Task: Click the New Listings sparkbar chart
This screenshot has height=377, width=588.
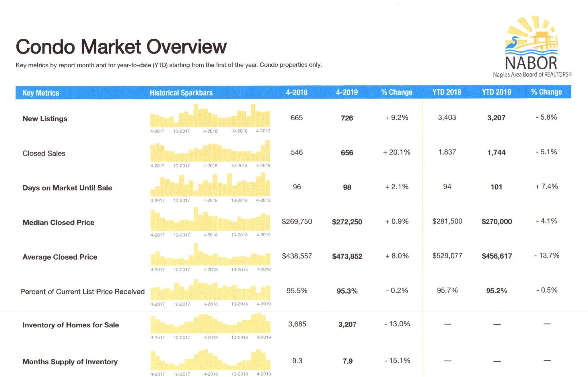Action: point(210,116)
